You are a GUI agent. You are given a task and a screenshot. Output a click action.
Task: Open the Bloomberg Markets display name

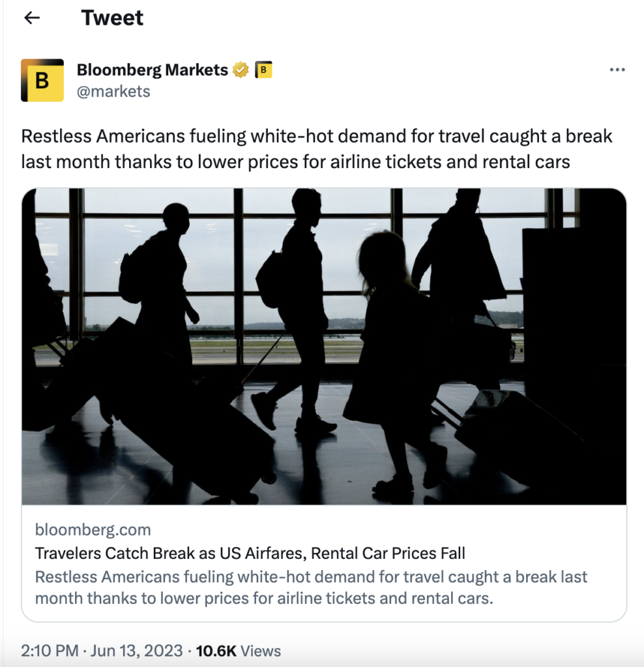click(153, 70)
